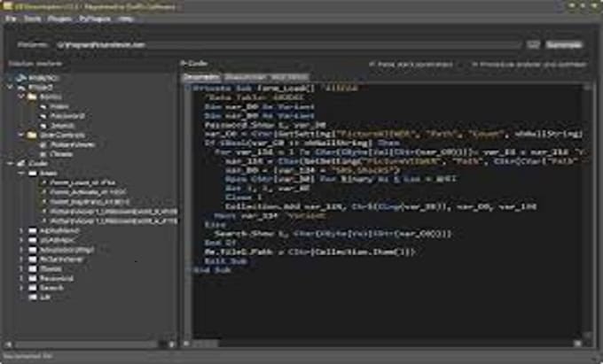
Task: Click the VB Decompiler title bar app icon
Action: click(7, 6)
